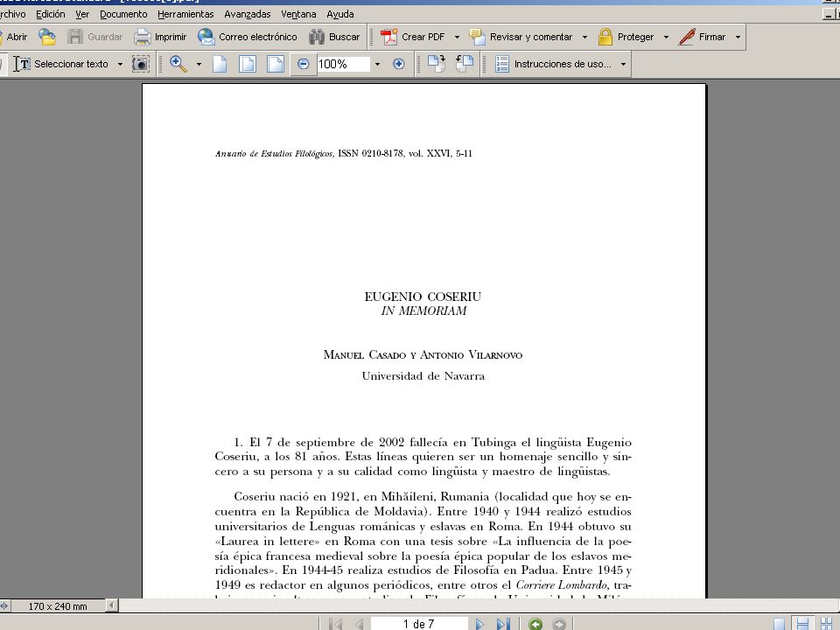
Task: Expand Instrucciones de uso dropdown arrow
Action: pos(623,64)
